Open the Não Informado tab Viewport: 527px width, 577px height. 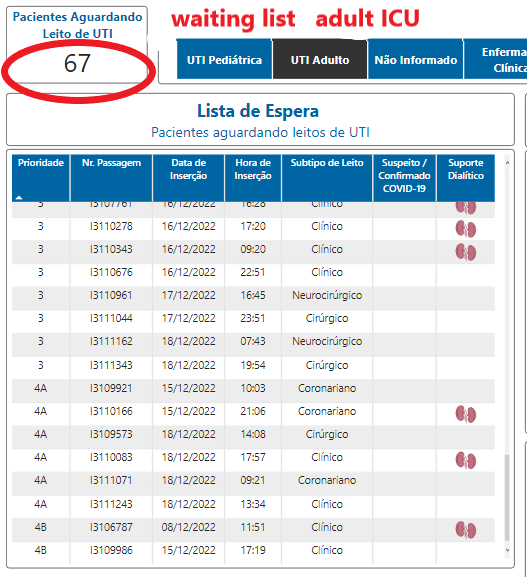tap(415, 59)
